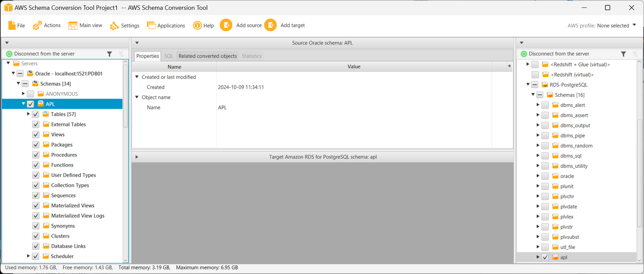Click the source tree vertical scrollbar
This screenshot has height=274, width=644.
tap(125, 96)
